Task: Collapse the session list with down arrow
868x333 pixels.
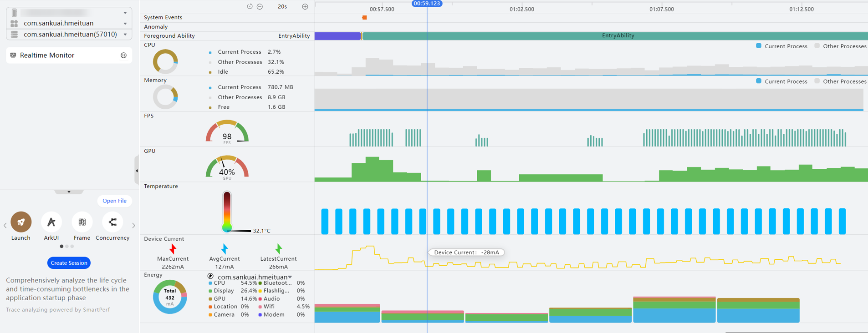Action: tap(69, 192)
